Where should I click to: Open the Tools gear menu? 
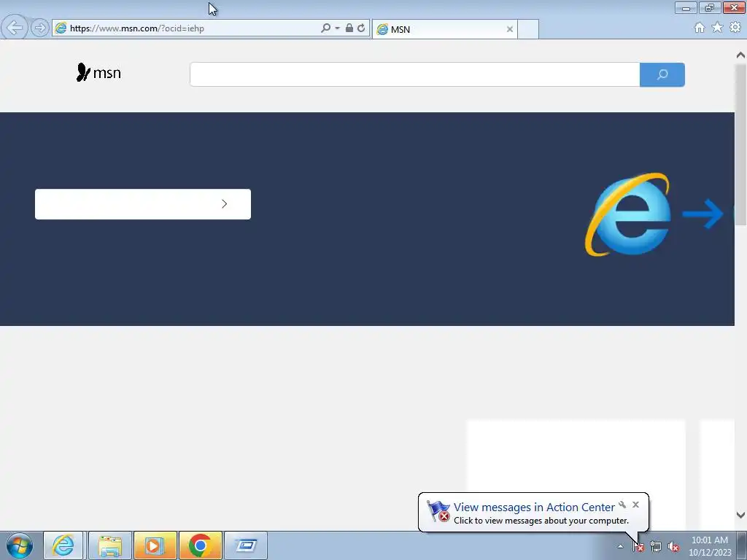[x=735, y=28]
